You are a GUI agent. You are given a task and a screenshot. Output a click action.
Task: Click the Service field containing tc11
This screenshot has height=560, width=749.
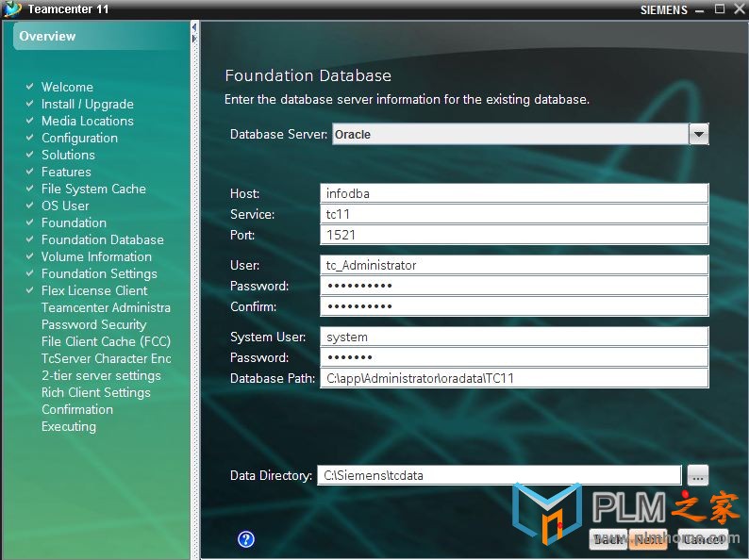(514, 214)
